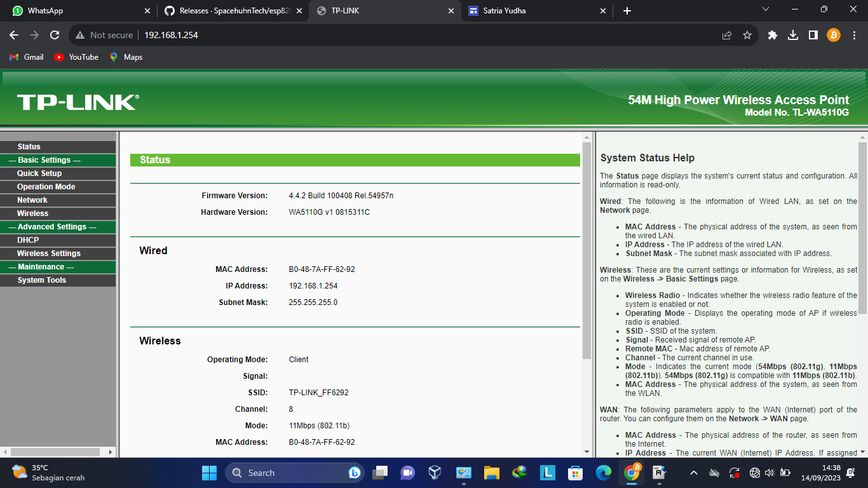Bookmark this tab with the star icon
868x488 pixels.
click(747, 36)
